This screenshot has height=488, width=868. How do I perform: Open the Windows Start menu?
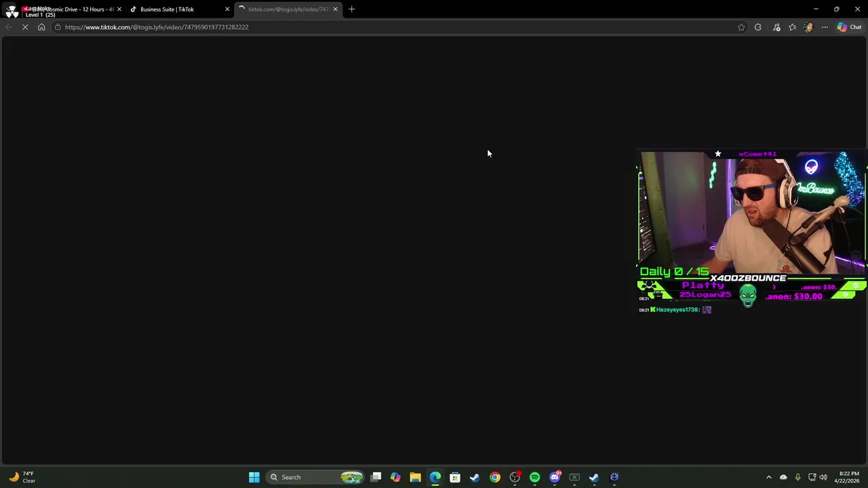254,477
